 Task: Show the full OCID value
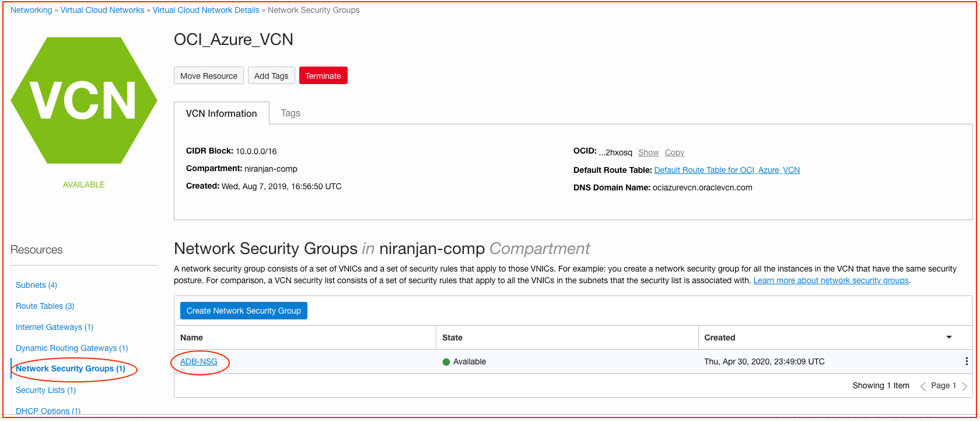tap(649, 152)
